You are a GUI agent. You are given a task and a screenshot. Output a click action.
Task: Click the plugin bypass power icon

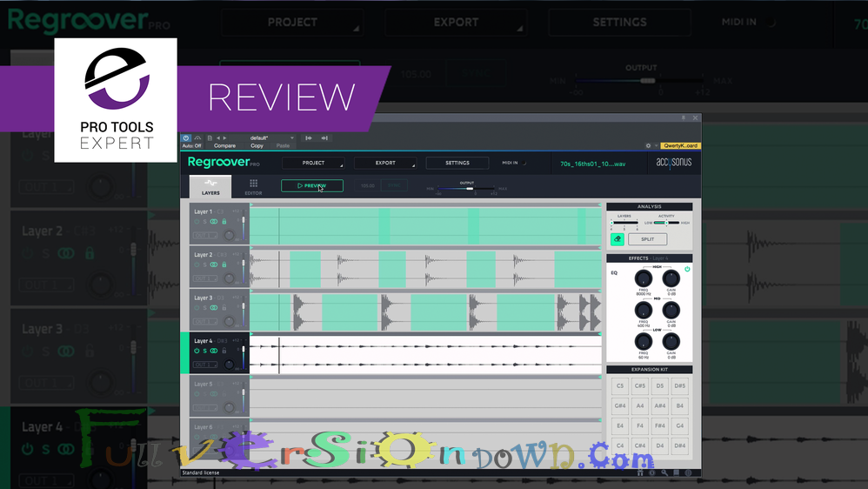pyautogui.click(x=186, y=137)
